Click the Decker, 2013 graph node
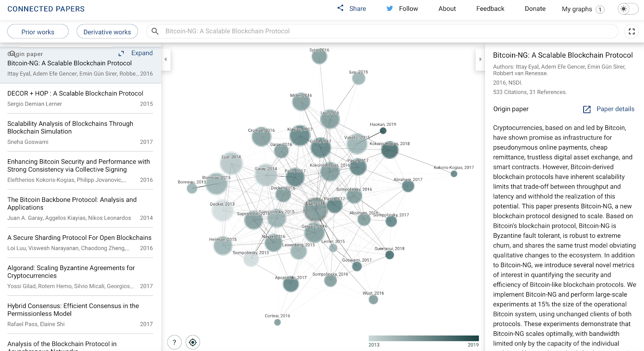644x351 pixels. [x=222, y=210]
